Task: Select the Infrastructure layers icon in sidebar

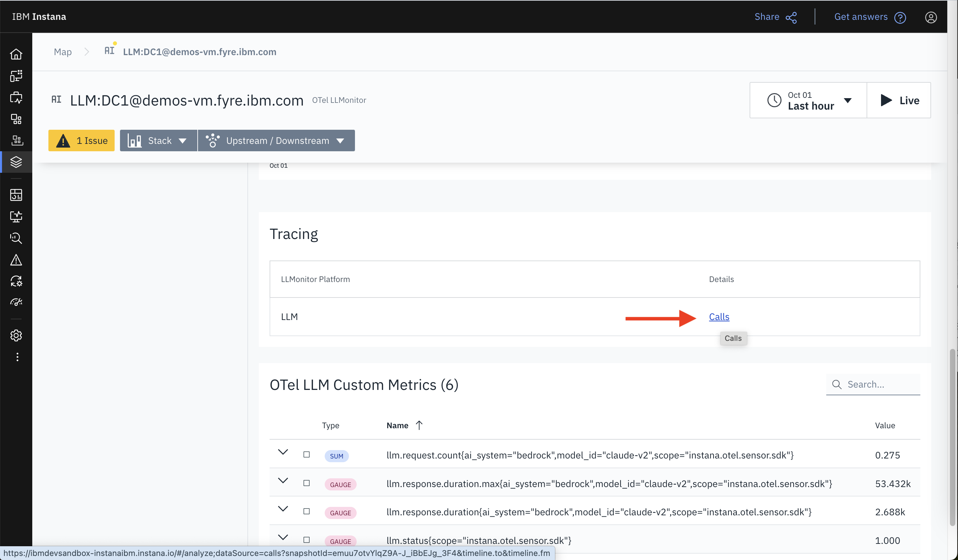Action: [x=16, y=162]
